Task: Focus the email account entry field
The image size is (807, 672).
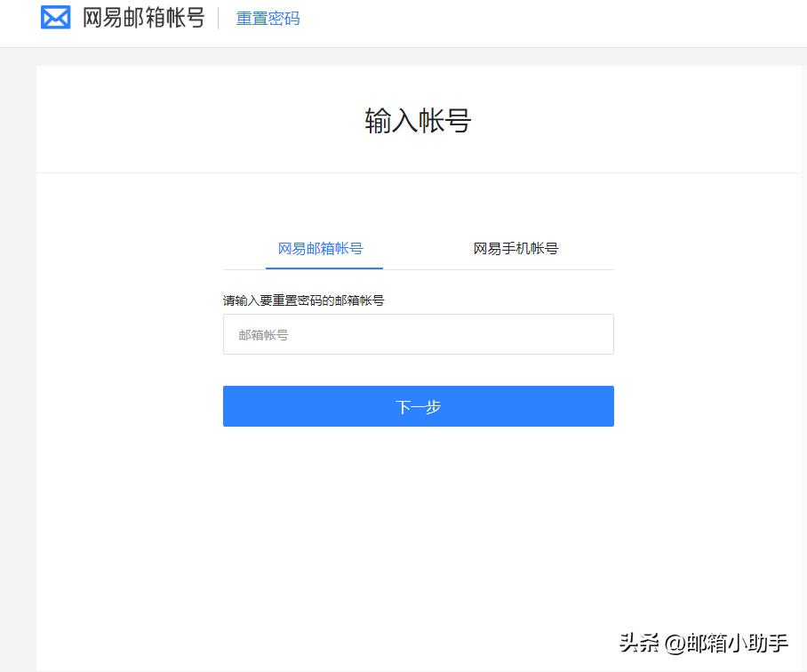Action: coord(418,333)
